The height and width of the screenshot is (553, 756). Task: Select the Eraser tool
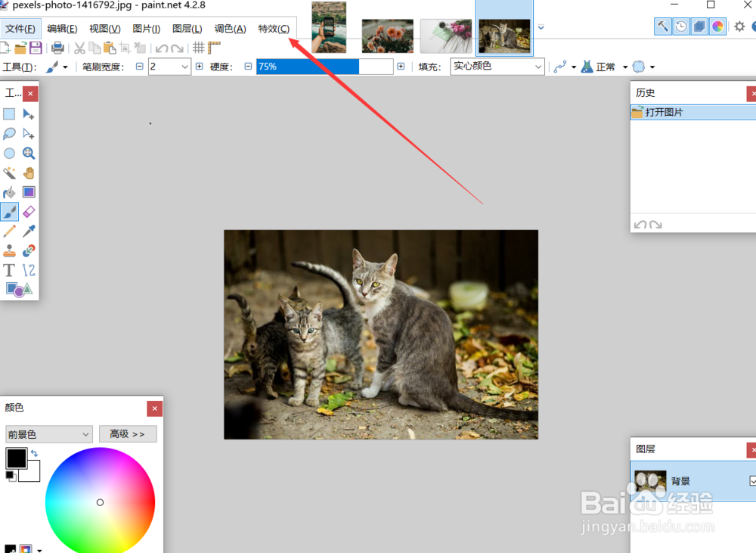[29, 212]
